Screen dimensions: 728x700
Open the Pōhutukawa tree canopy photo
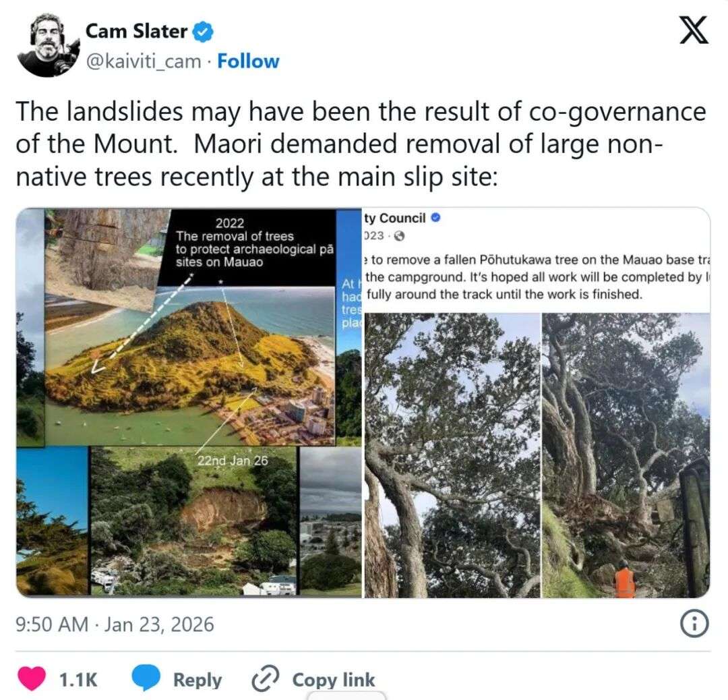coord(452,455)
